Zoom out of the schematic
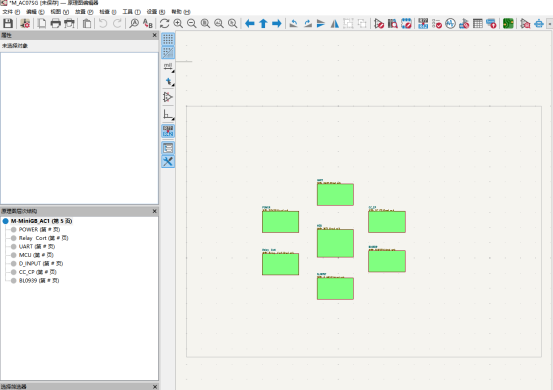 click(x=192, y=24)
